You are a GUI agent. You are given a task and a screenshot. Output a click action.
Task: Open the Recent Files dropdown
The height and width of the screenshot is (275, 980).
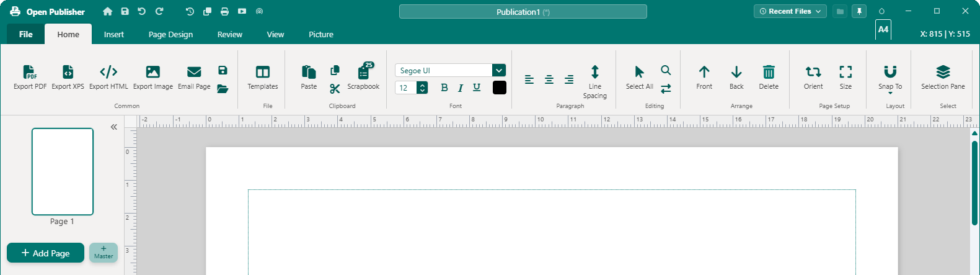tap(790, 11)
